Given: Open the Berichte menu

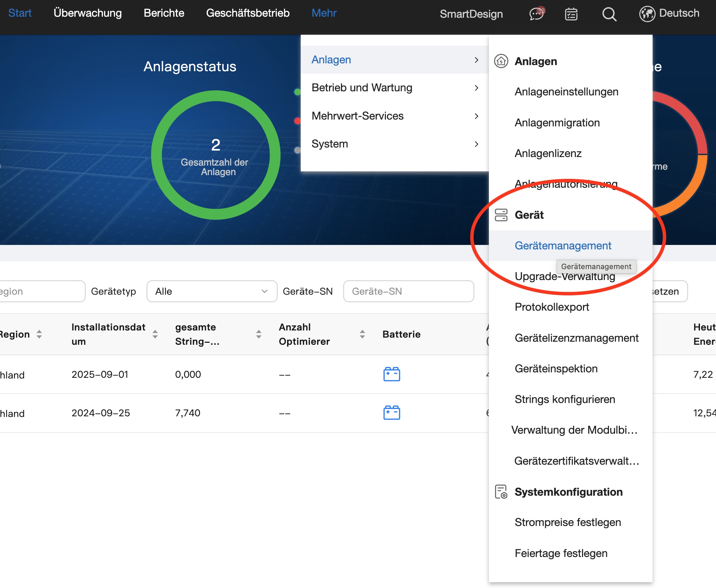Looking at the screenshot, I should (164, 13).
